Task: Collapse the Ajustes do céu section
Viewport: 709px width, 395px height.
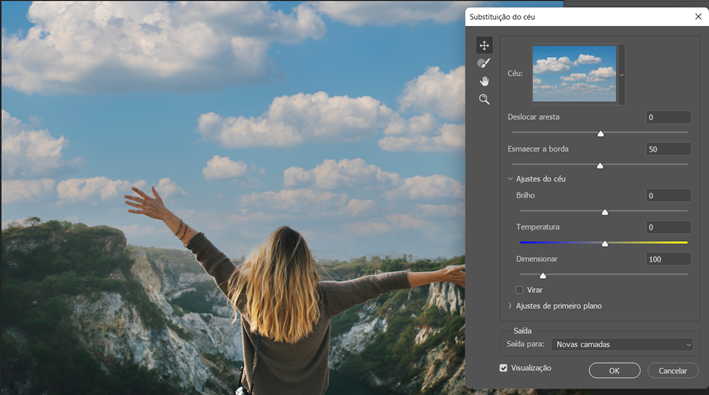Action: point(510,179)
